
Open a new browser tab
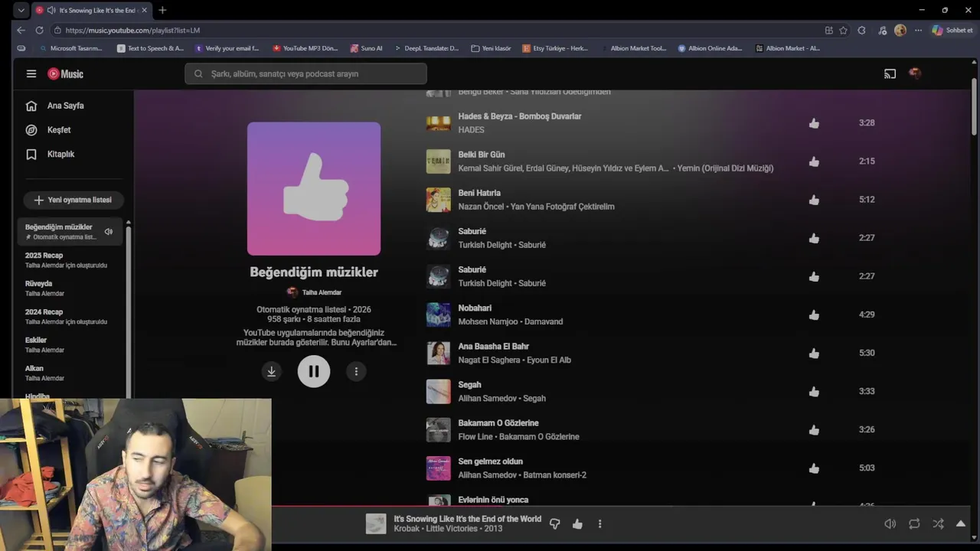tap(162, 10)
